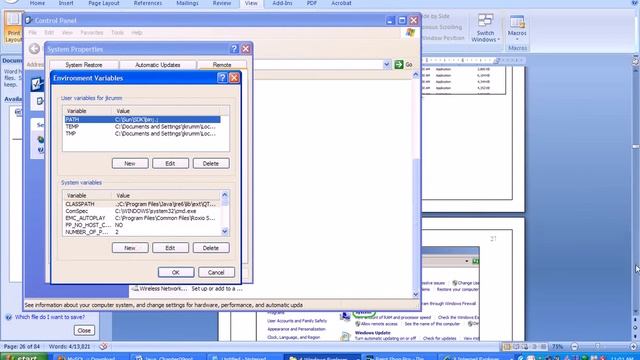Select Word Print Layout view button
The image size is (640, 360).
13,26
